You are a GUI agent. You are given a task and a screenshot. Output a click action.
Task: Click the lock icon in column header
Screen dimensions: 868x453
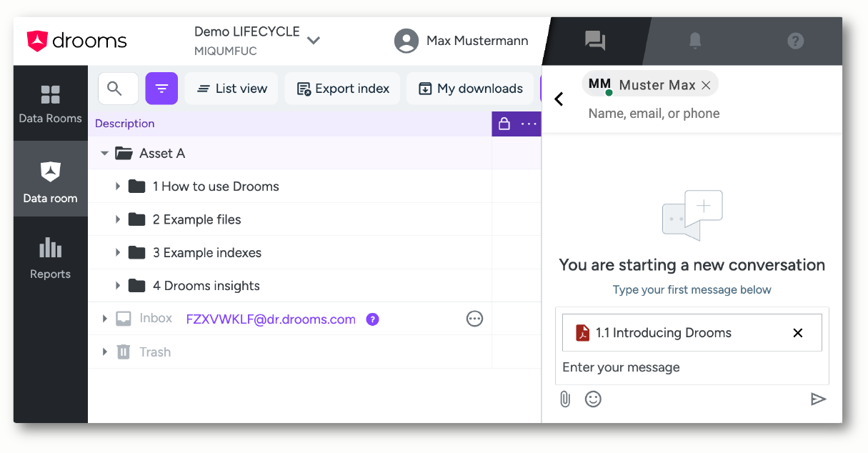504,124
